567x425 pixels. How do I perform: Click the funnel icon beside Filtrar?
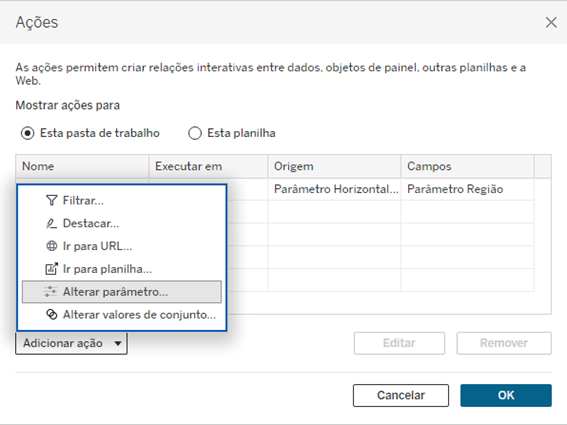[x=52, y=200]
